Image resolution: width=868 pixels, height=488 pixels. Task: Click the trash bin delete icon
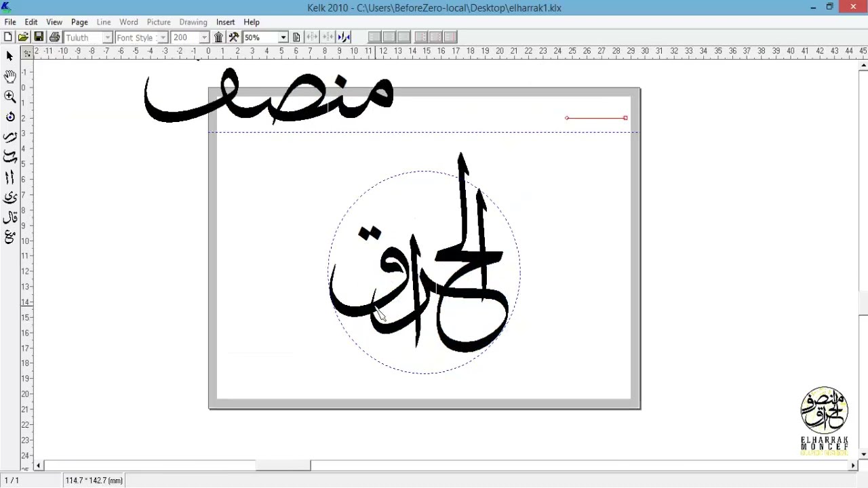click(218, 37)
